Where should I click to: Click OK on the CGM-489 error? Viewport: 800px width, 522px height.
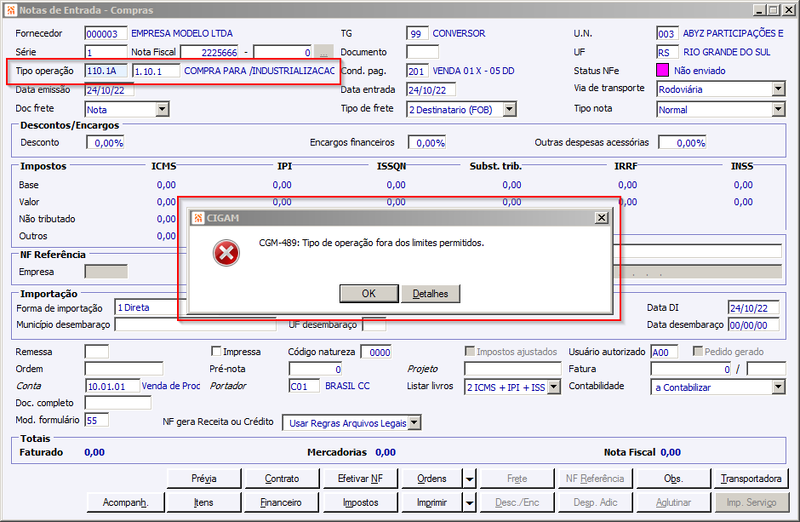(x=369, y=293)
